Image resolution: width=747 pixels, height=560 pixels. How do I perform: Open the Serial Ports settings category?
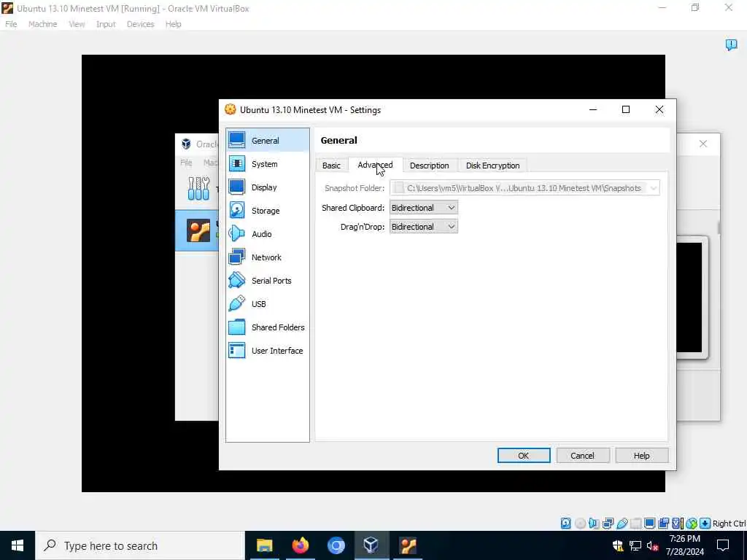pos(267,281)
